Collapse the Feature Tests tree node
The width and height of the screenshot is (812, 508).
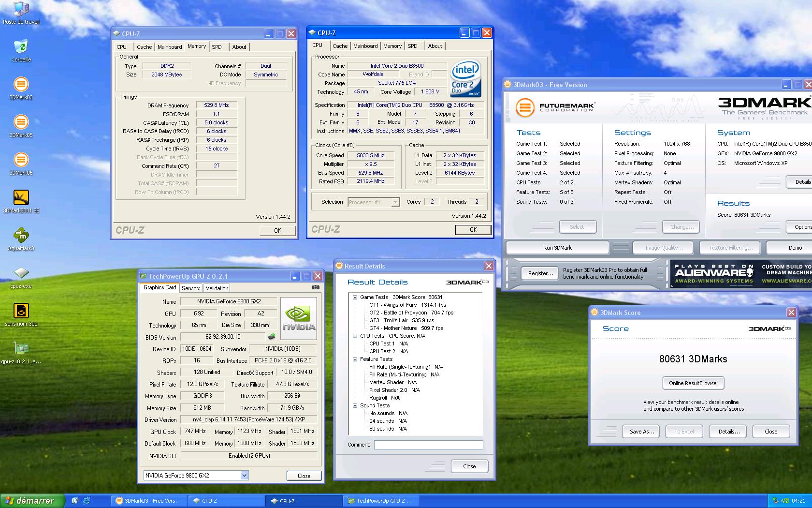point(355,359)
